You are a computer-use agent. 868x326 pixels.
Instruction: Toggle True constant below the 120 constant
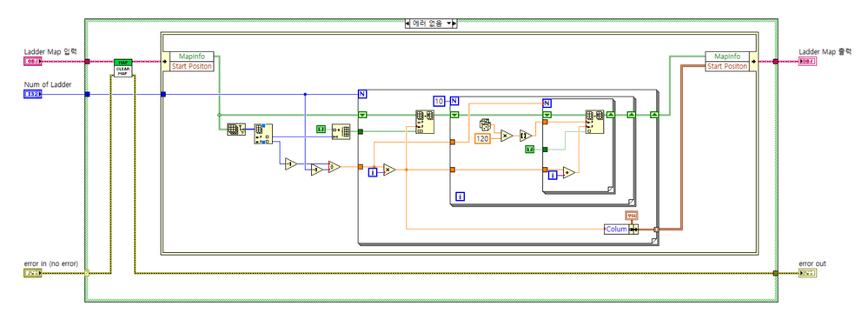(x=530, y=150)
